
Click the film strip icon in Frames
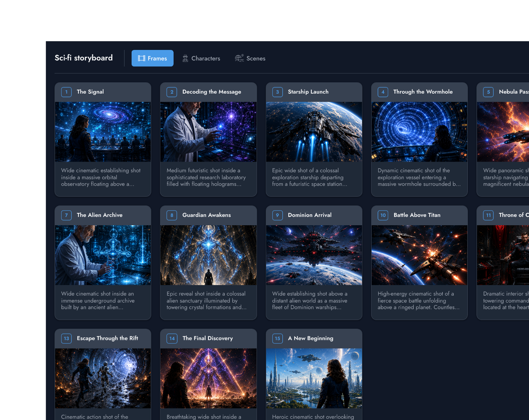142,58
